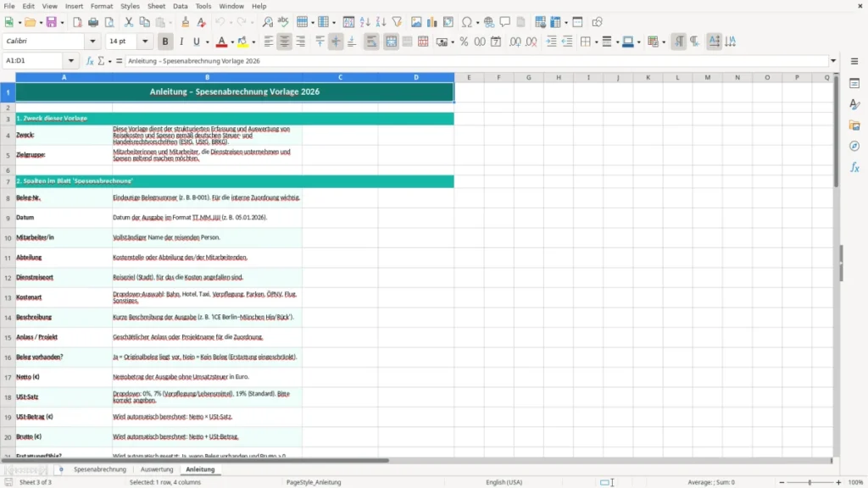This screenshot has width=868, height=488.
Task: Click in the formula input line
Action: pos(476,61)
